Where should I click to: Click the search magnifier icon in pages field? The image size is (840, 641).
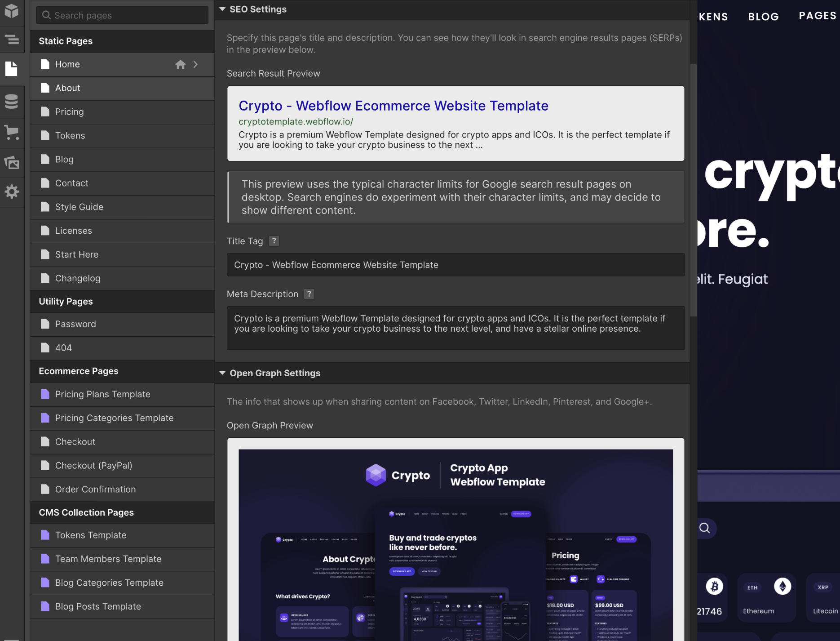tap(46, 15)
